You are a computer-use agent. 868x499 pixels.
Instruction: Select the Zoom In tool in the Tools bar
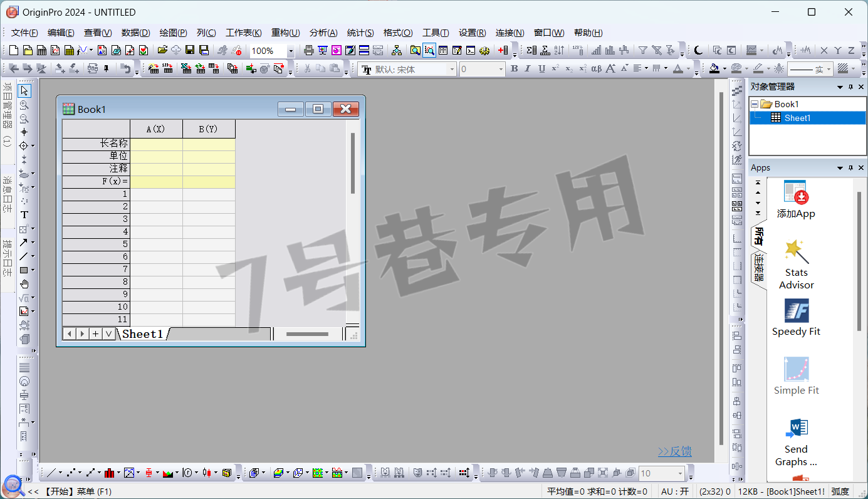(24, 105)
